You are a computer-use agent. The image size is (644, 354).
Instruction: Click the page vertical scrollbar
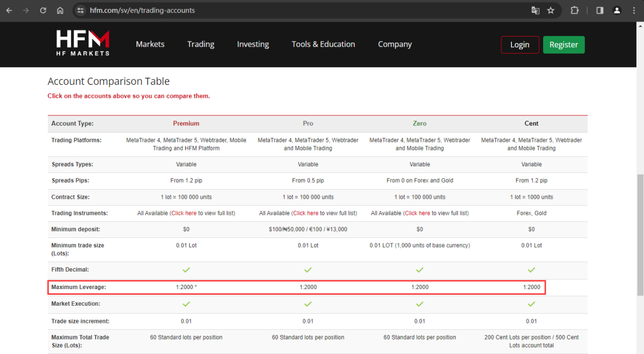[x=640, y=234]
